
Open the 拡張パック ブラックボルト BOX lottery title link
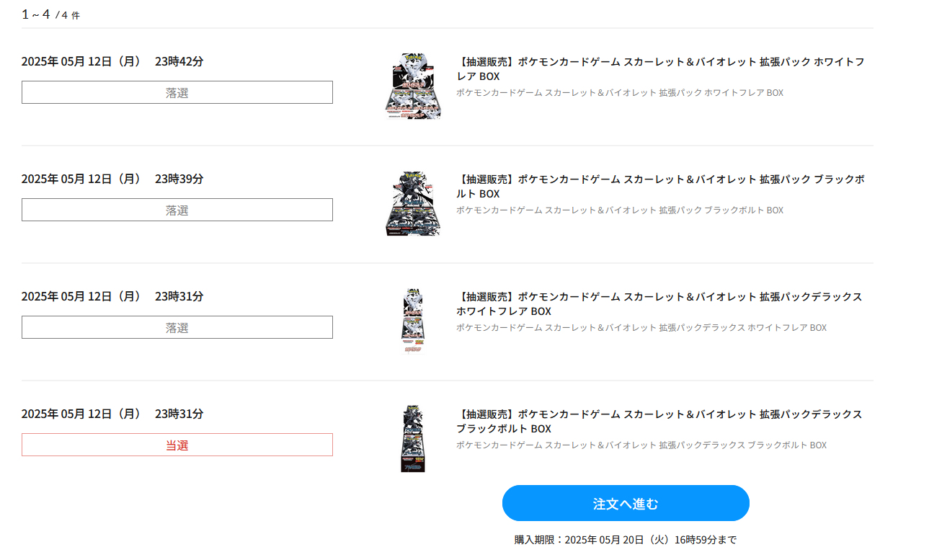coord(659,186)
